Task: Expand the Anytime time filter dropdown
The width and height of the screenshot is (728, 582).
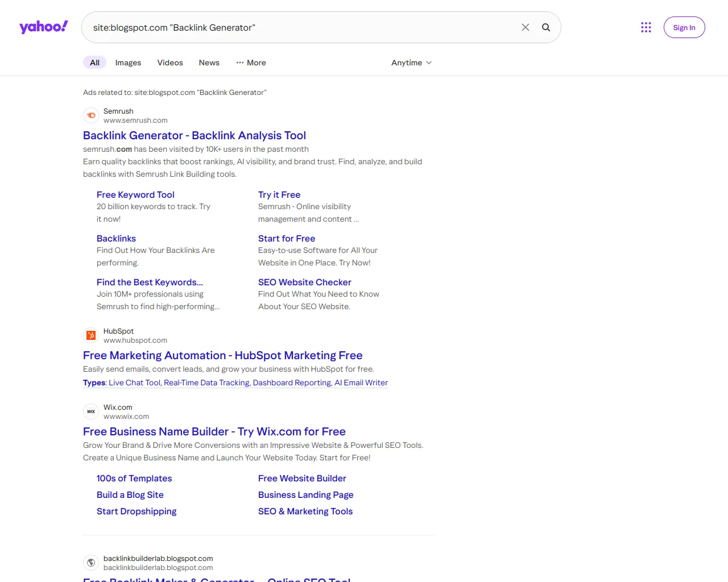Action: tap(411, 63)
